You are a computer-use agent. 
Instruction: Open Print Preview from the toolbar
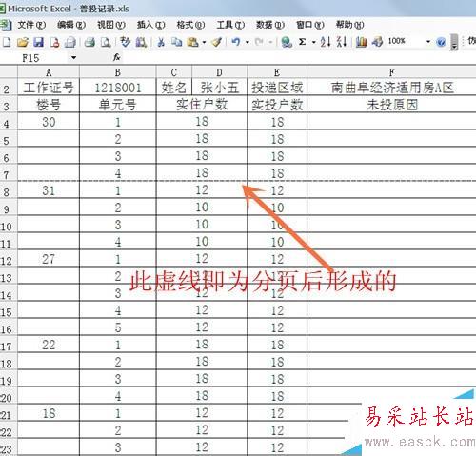(x=106, y=42)
